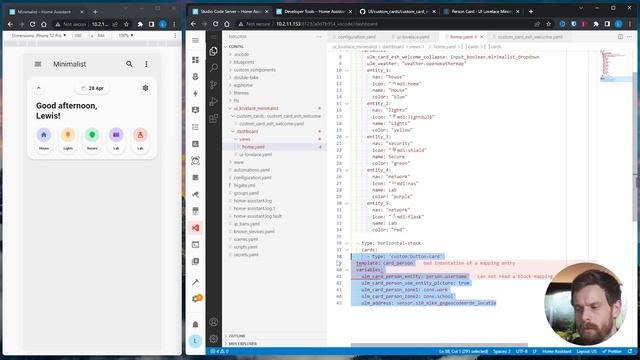
Task: Switch to Person Card browser tab
Action: pos(481,11)
